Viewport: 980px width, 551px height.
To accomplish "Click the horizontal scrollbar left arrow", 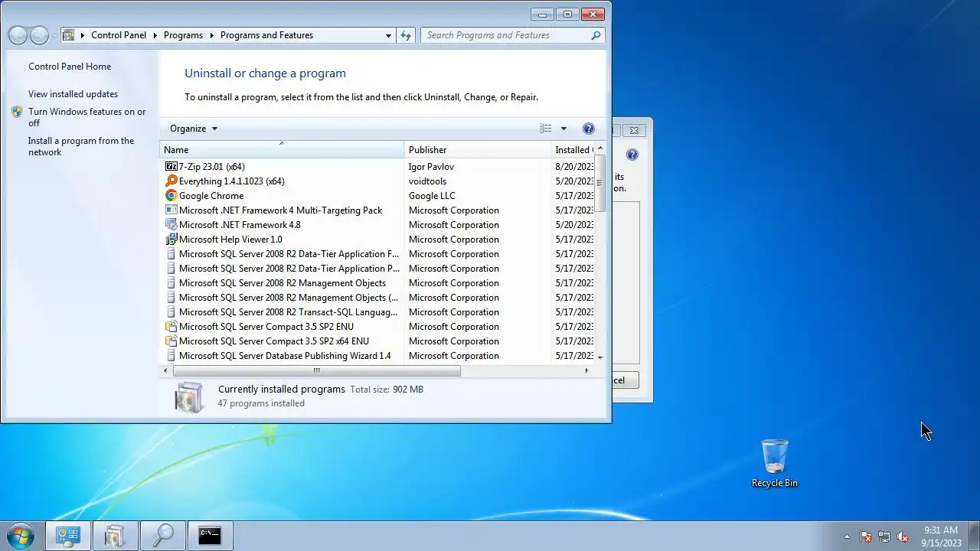I will (166, 370).
